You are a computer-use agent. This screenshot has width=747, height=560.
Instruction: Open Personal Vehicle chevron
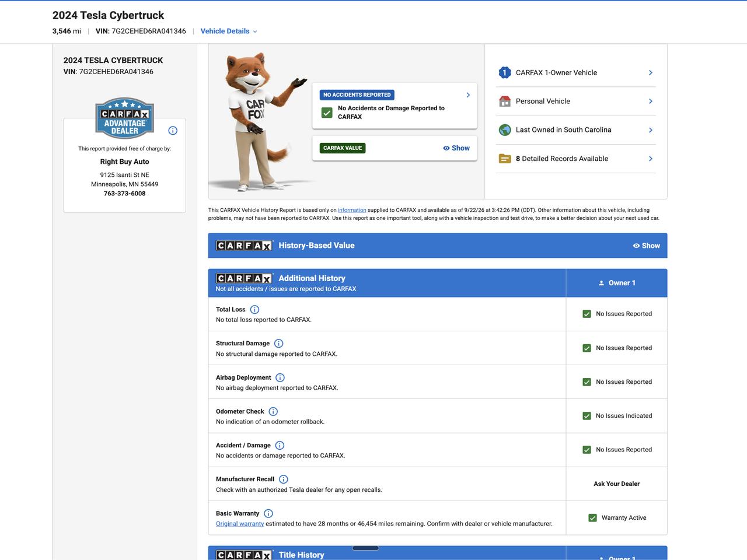click(651, 101)
